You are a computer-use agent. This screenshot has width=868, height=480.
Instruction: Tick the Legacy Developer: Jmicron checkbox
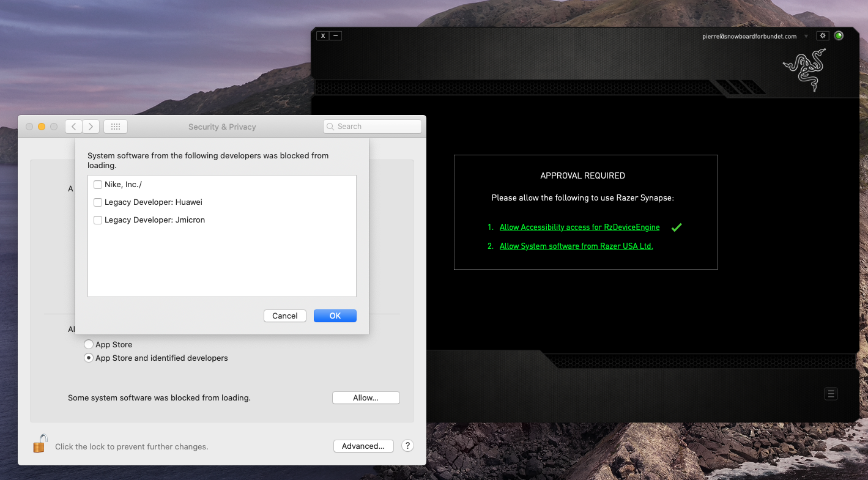[x=98, y=220]
